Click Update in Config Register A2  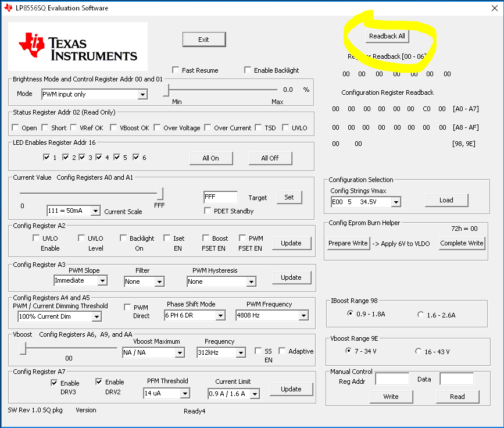tap(292, 244)
